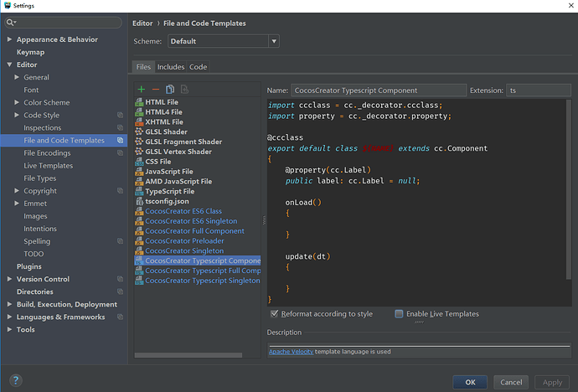The width and height of the screenshot is (578, 392).
Task: Open the Apache Velocity link
Action: coord(291,352)
